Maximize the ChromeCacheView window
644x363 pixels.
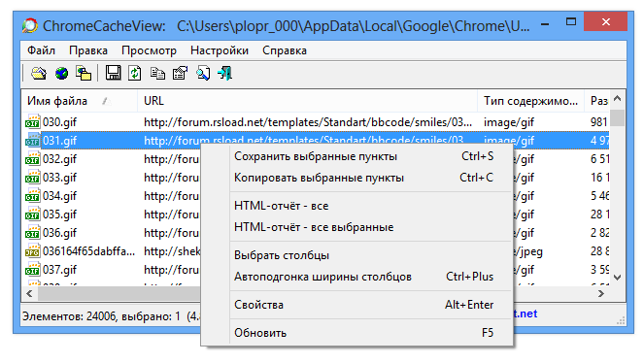coord(571,22)
